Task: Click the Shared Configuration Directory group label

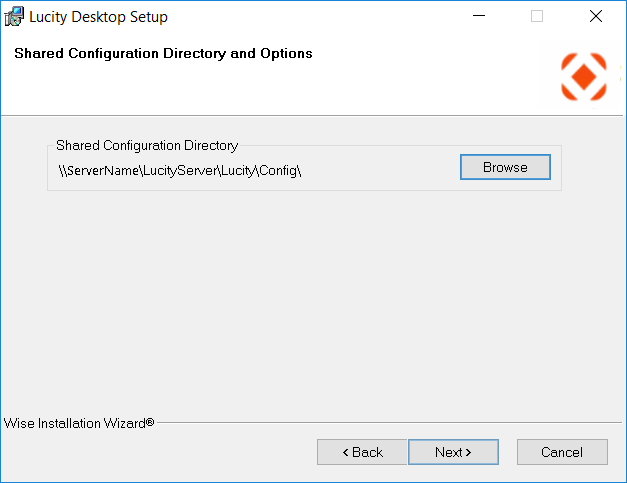Action: 147,145
